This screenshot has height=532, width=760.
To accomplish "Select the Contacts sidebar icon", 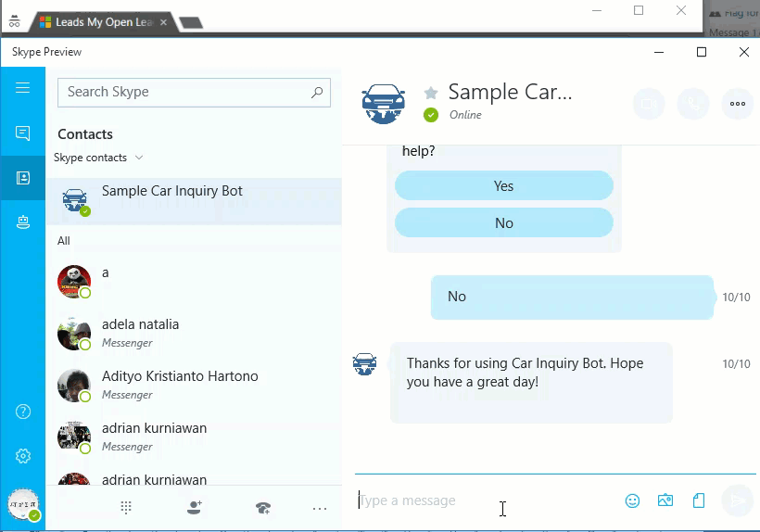I will (23, 177).
